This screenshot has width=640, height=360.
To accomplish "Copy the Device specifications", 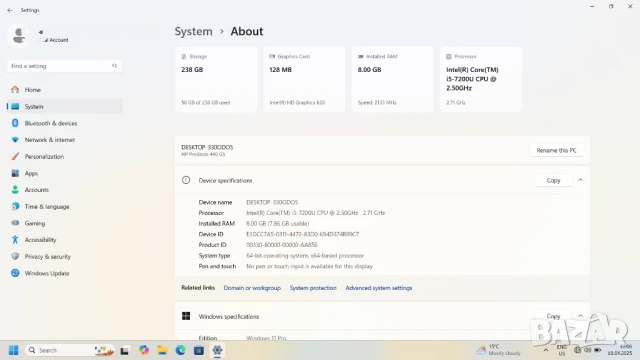I will [553, 180].
